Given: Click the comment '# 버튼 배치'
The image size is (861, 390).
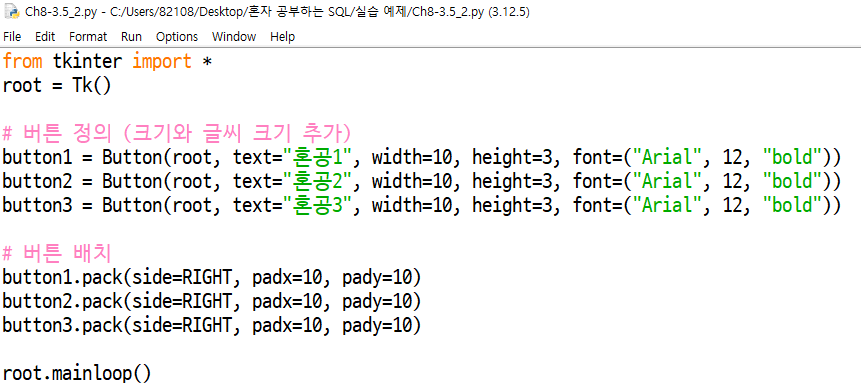Looking at the screenshot, I should 57,254.
